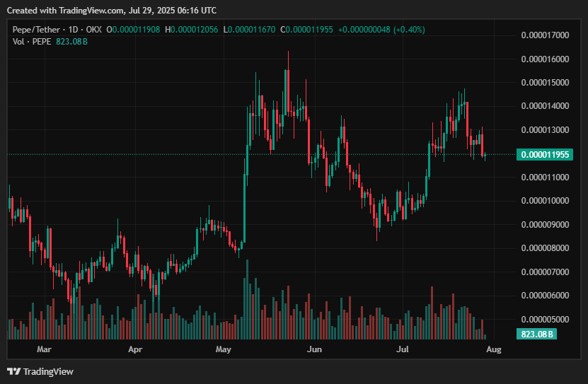Click the low price L0.000011670
The image size is (588, 384).
tap(249, 30)
